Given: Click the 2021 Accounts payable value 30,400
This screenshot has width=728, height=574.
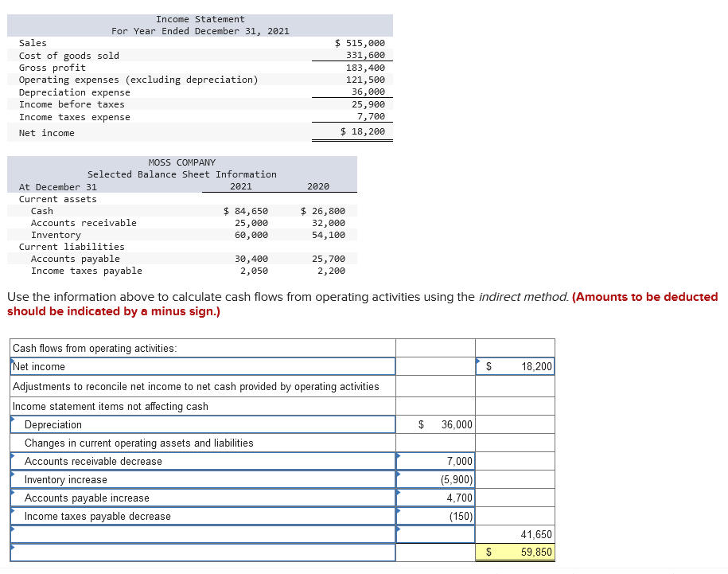Looking at the screenshot, I should [x=251, y=259].
